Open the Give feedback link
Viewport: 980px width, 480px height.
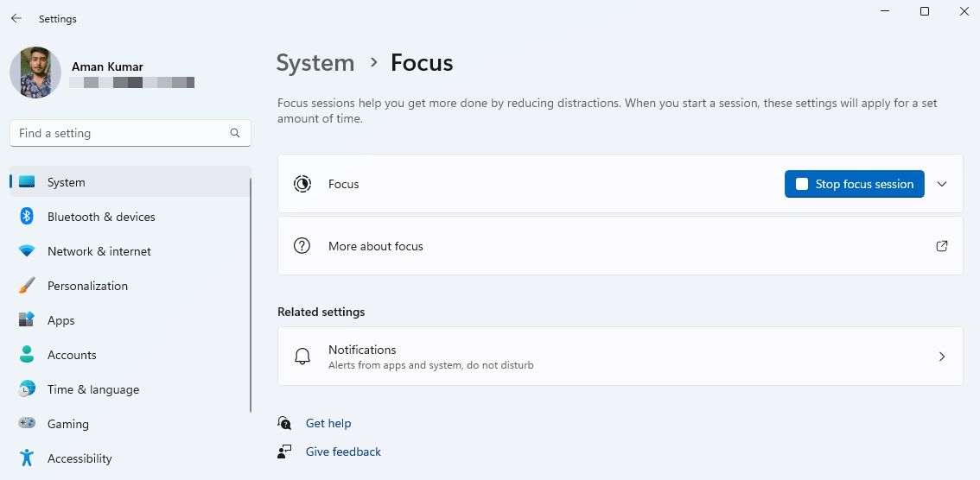[343, 452]
